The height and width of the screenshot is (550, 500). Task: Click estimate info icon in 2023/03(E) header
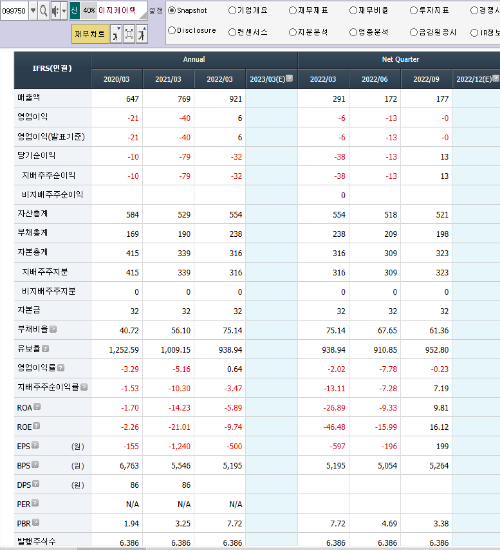(289, 78)
